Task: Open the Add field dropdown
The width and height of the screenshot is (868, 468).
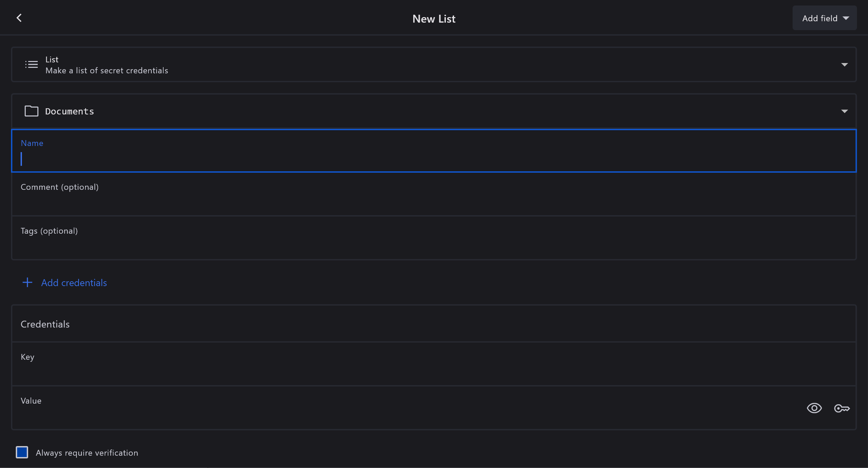Action: point(824,18)
